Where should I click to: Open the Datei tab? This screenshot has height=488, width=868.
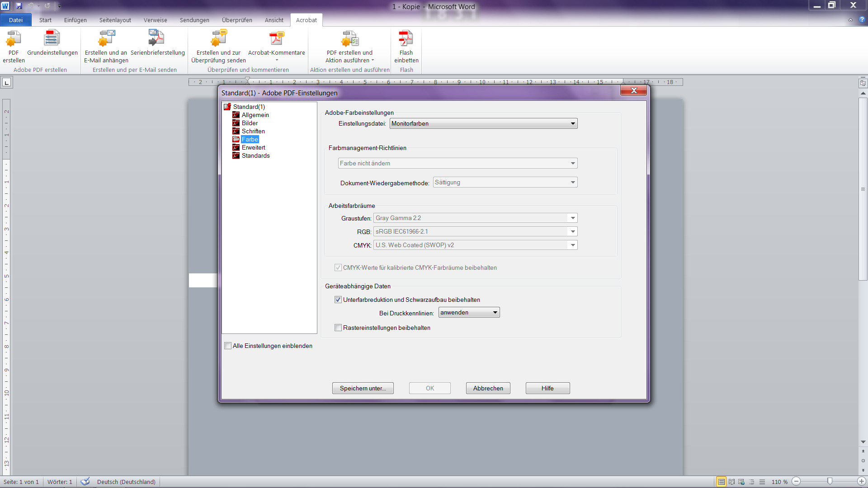coord(16,20)
